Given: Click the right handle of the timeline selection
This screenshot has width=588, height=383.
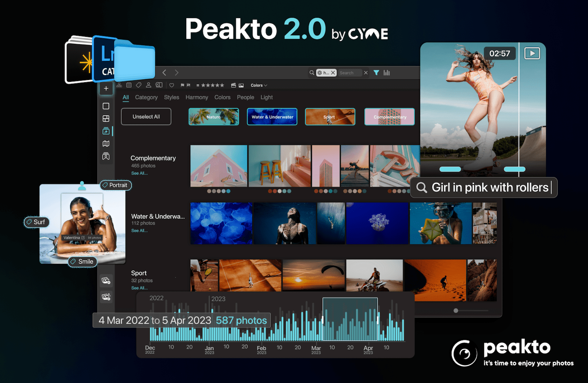Looking at the screenshot, I should (x=377, y=320).
